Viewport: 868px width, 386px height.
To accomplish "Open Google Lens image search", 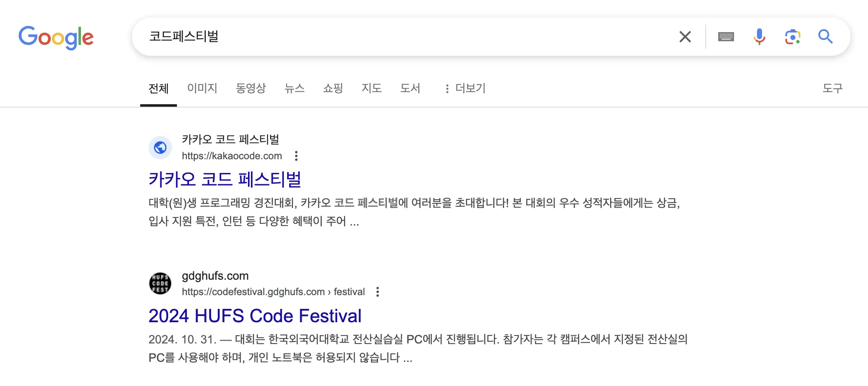I will click(792, 37).
